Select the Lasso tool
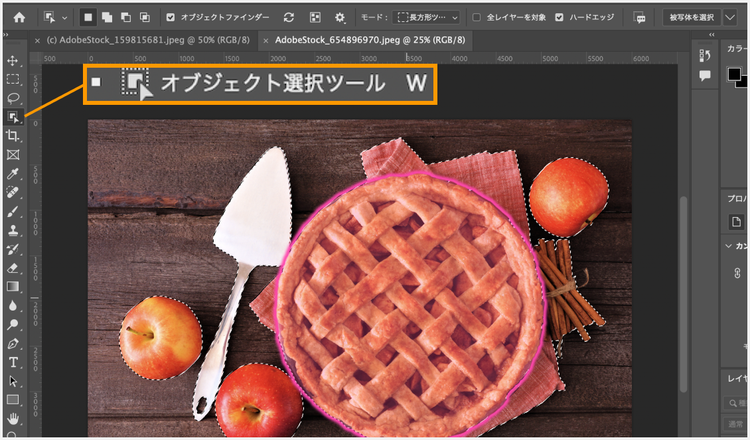The image size is (750, 440). point(13,98)
